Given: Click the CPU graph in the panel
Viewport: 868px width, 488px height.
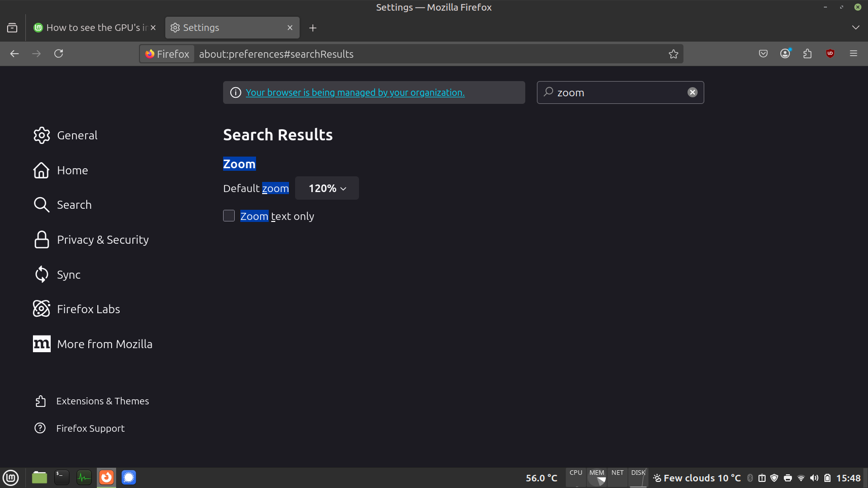Looking at the screenshot, I should coord(576,478).
